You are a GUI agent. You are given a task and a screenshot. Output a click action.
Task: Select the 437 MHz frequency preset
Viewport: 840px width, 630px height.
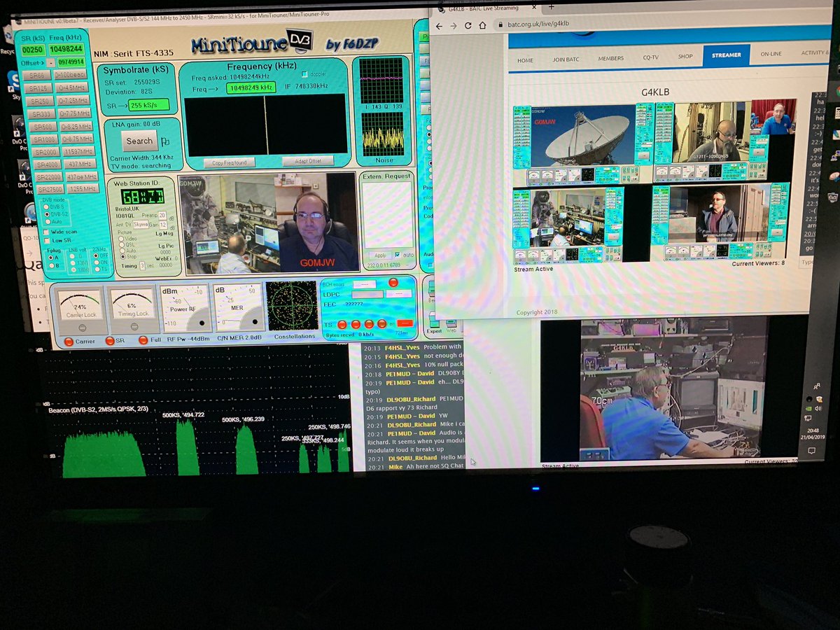point(80,164)
